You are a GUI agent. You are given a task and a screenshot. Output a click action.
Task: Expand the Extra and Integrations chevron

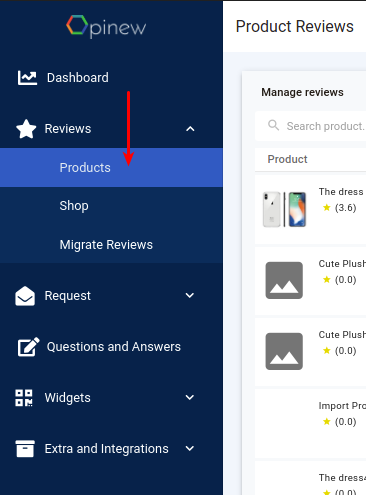click(190, 448)
